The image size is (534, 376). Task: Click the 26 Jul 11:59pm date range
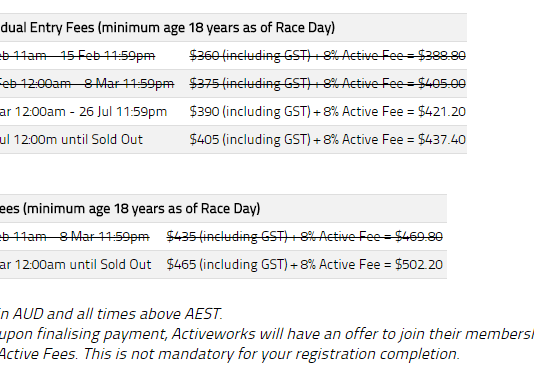[x=123, y=112]
